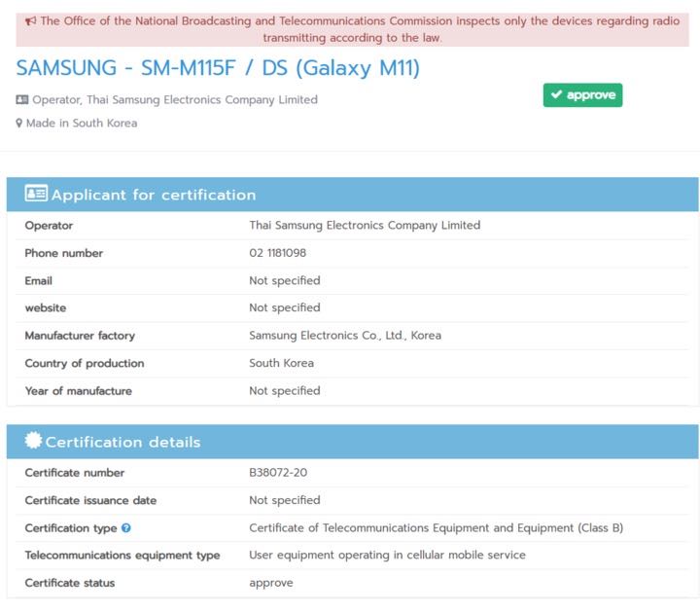Click the Certification details header
Image resolution: width=700 pixels, height=612 pixels.
352,442
